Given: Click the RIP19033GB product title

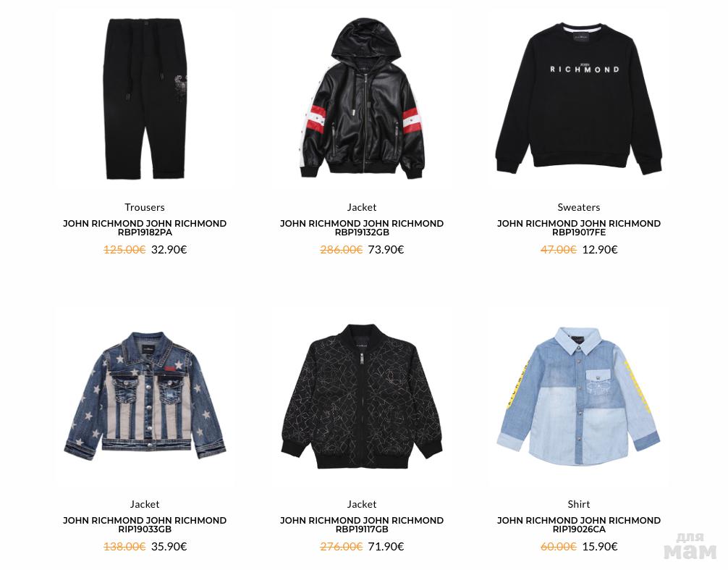Looking at the screenshot, I should pyautogui.click(x=145, y=524).
